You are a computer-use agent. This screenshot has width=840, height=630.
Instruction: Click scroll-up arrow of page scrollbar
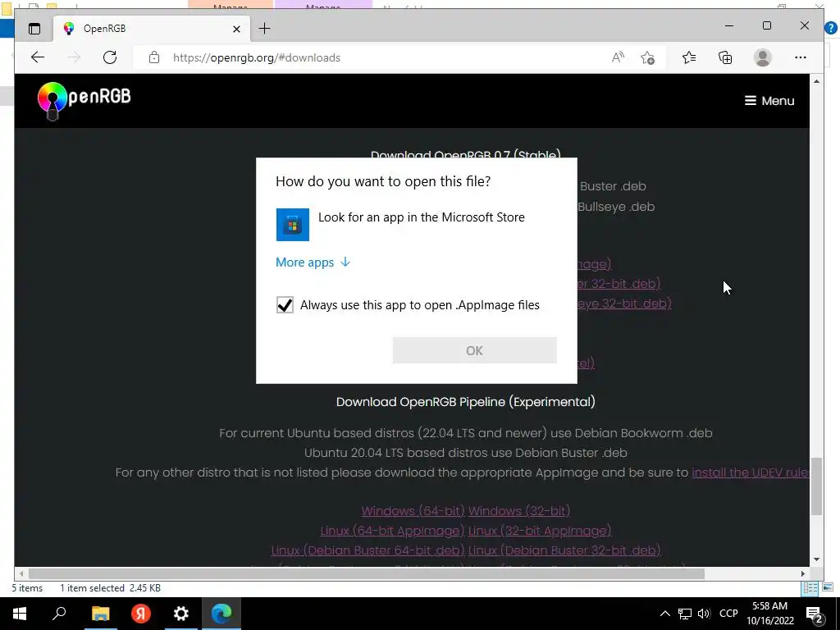pyautogui.click(x=816, y=81)
